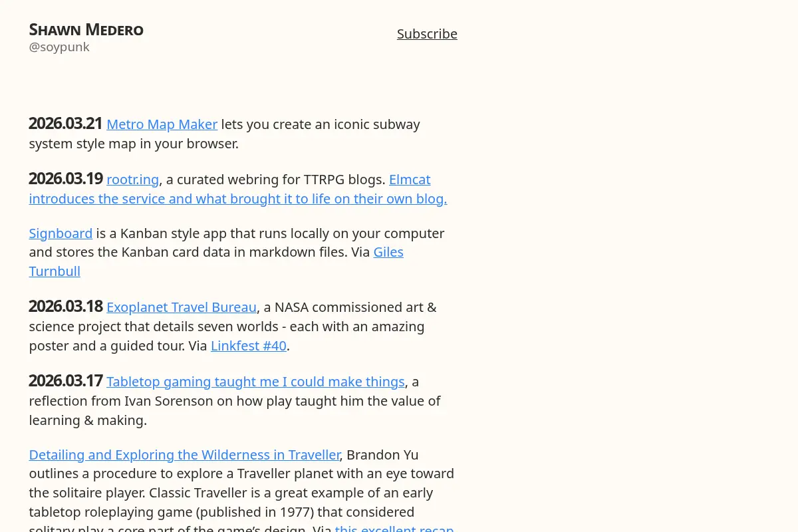
Task: Click the 2026.03.18 date heading
Action: (66, 307)
